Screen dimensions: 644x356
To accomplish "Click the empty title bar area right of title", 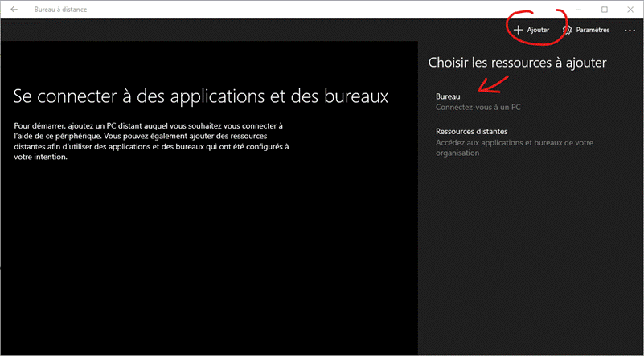I will click(x=322, y=10).
